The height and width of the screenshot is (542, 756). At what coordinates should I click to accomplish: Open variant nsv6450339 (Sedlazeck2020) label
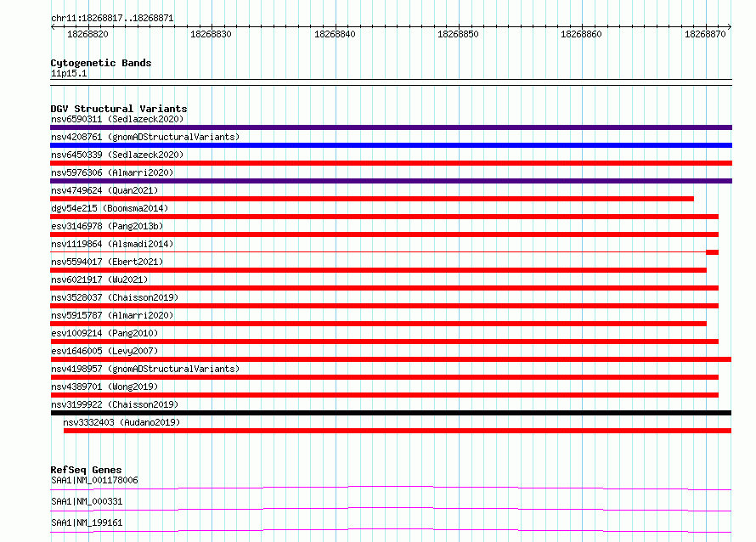click(x=117, y=155)
